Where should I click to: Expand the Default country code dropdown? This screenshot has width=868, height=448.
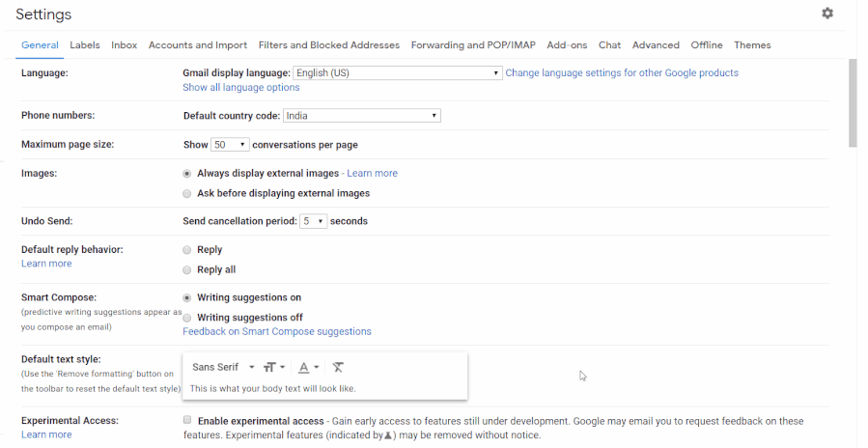pyautogui.click(x=362, y=116)
